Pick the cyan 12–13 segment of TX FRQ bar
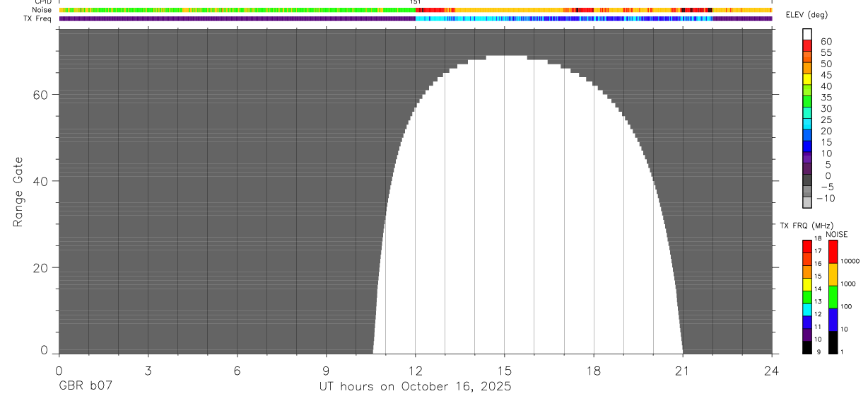Screen dimensions: 868x401 pos(807,310)
